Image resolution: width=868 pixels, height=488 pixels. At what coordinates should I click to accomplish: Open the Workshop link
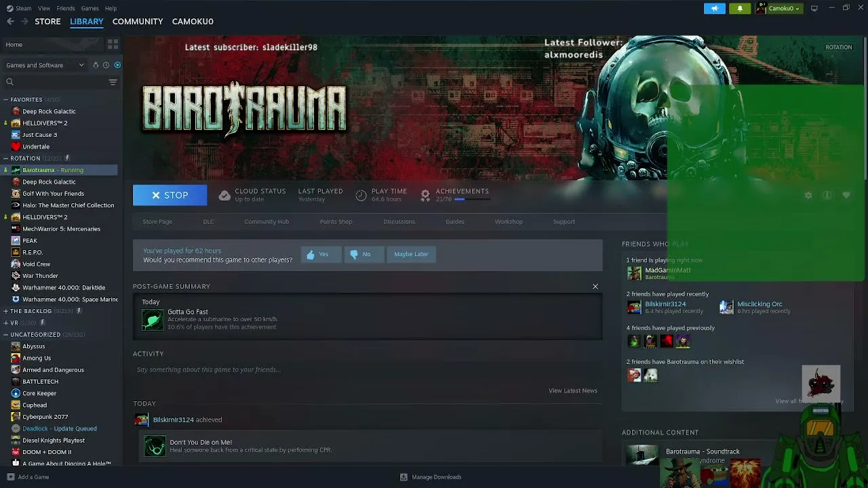(509, 222)
